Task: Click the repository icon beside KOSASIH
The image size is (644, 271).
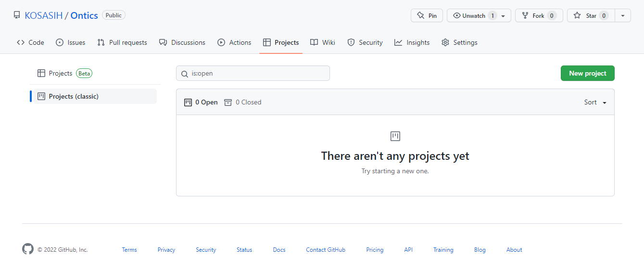Action: (17, 15)
